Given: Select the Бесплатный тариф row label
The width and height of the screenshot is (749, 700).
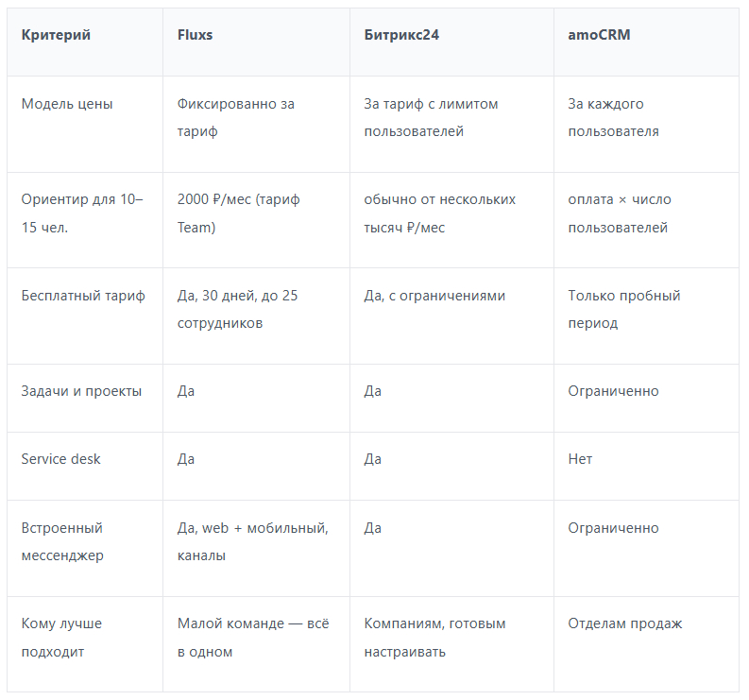Looking at the screenshot, I should pos(83,296).
